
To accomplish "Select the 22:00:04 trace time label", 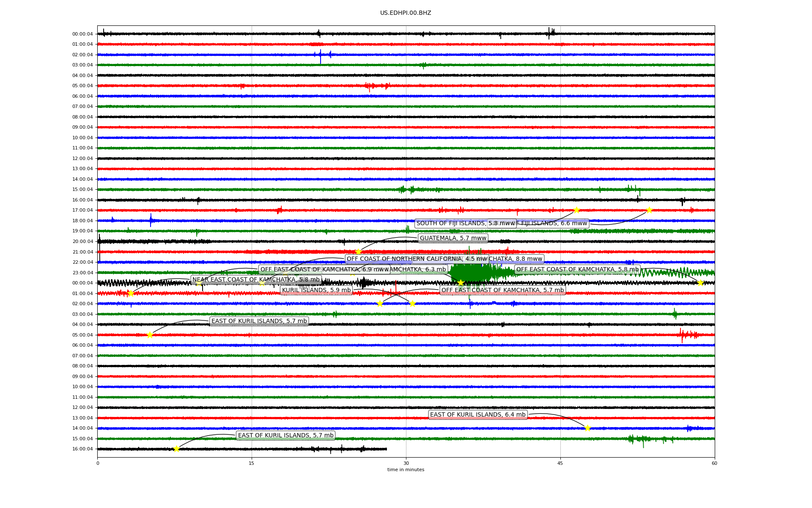I will pos(82,262).
